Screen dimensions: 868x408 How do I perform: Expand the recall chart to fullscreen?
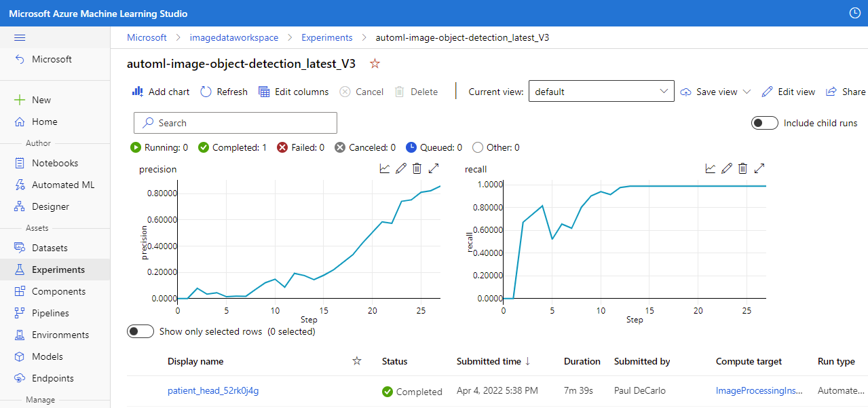(759, 168)
